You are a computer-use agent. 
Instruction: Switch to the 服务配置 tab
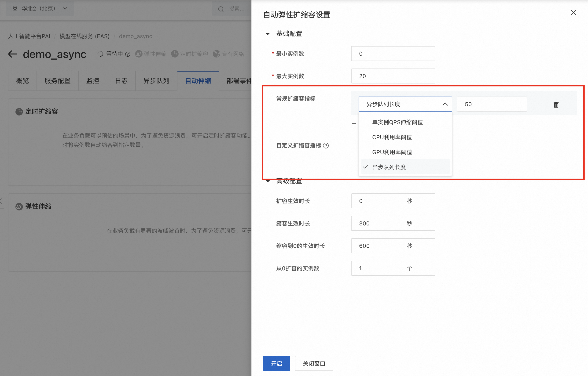tap(57, 81)
